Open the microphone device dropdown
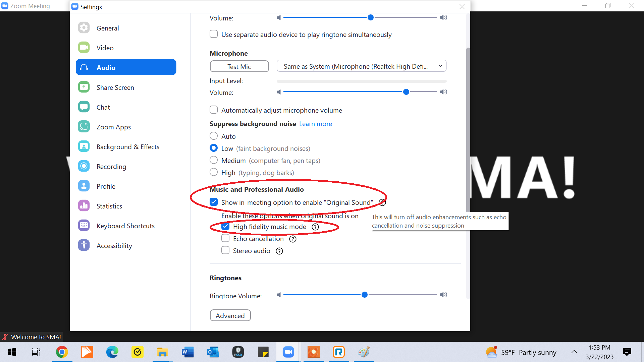This screenshot has width=644, height=362. (x=362, y=66)
